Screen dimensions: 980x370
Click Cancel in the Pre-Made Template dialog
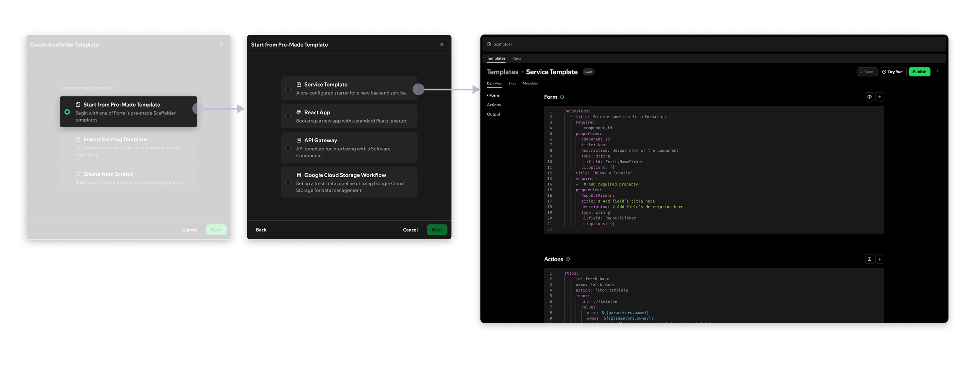pos(410,230)
